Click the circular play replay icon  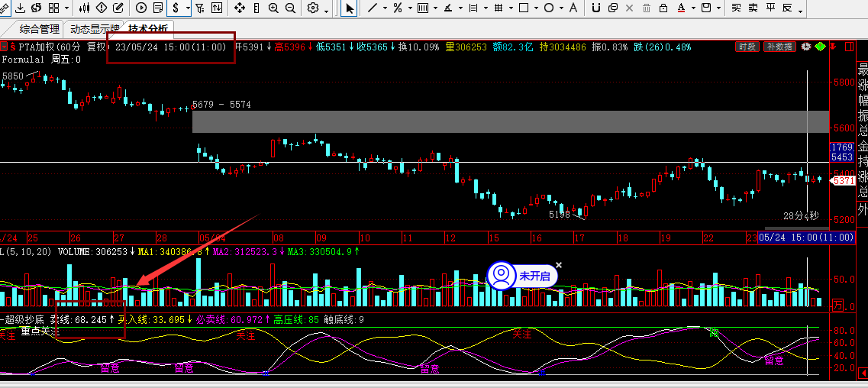[140, 8]
